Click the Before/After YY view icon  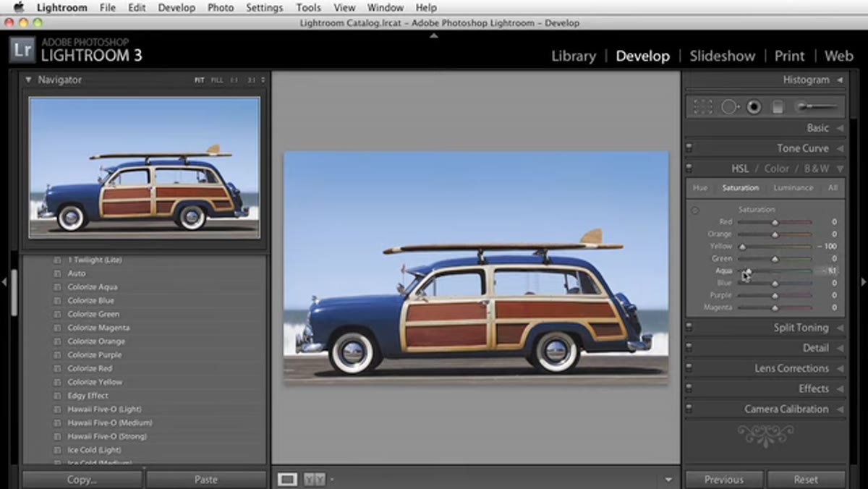point(314,479)
